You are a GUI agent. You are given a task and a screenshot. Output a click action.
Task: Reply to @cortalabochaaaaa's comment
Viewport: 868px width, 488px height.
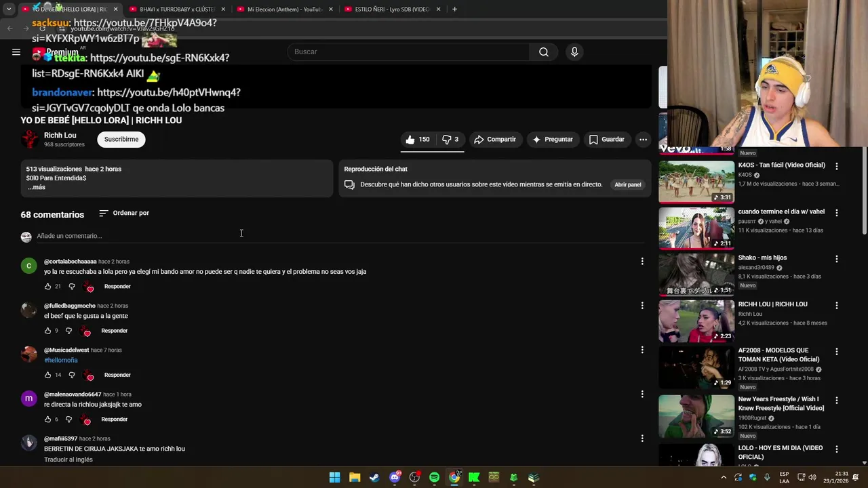click(117, 286)
